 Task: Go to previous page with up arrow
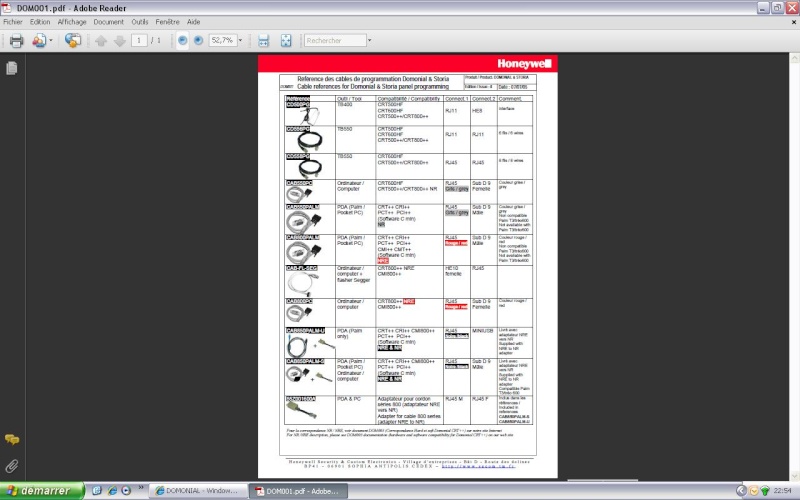101,41
